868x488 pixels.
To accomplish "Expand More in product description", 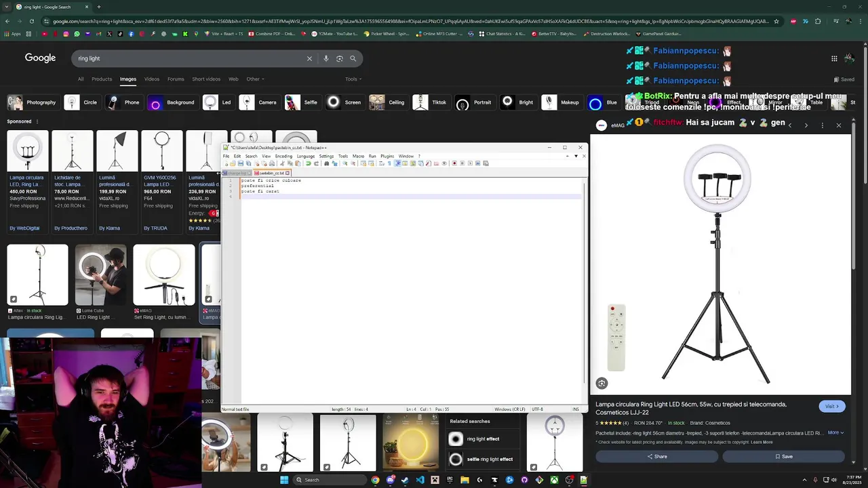I will pos(835,432).
